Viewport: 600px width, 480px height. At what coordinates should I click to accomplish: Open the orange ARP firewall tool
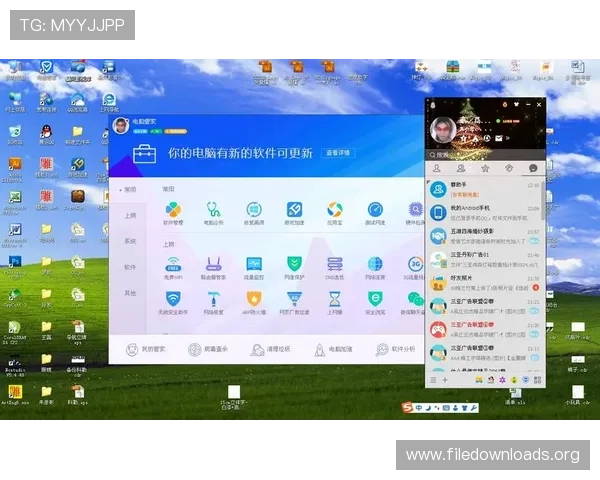point(254,303)
